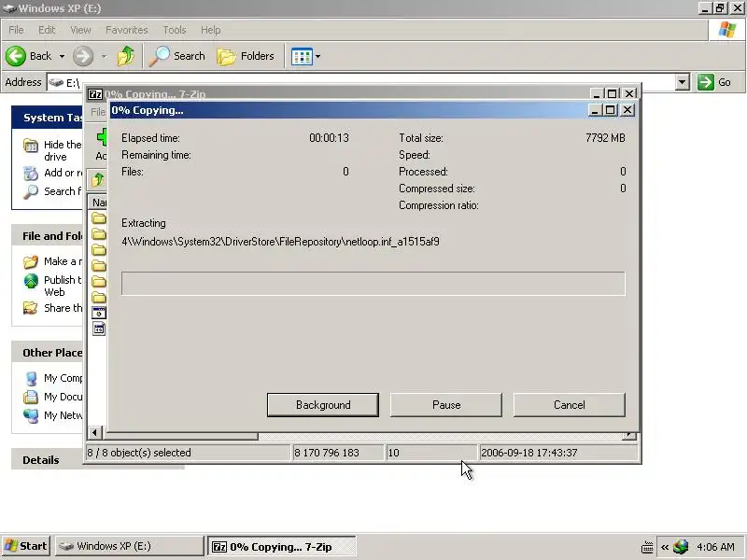
Task: Open My Network Places link
Action: 63,415
